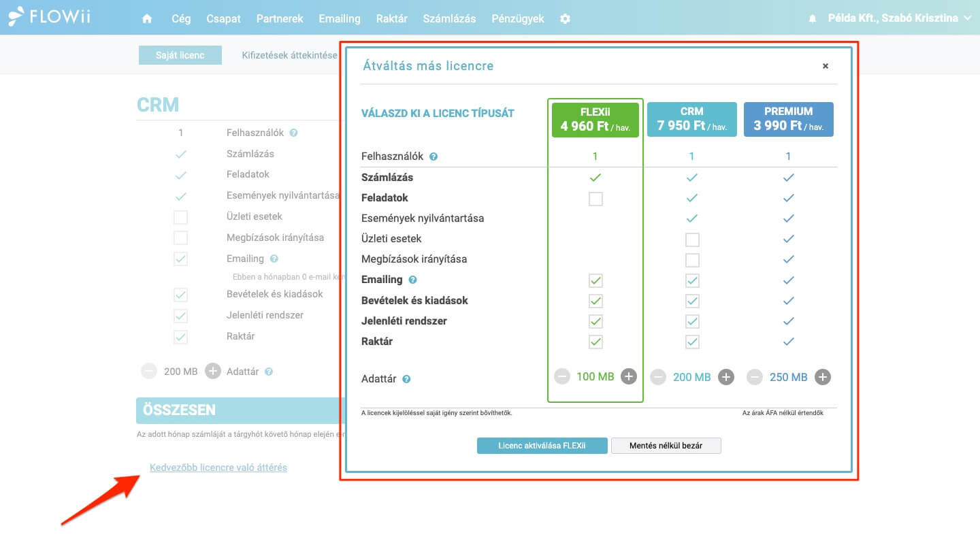This screenshot has width=980, height=558.
Task: Toggle Bevételek és kiadások checkbox in CRM column
Action: pos(692,301)
